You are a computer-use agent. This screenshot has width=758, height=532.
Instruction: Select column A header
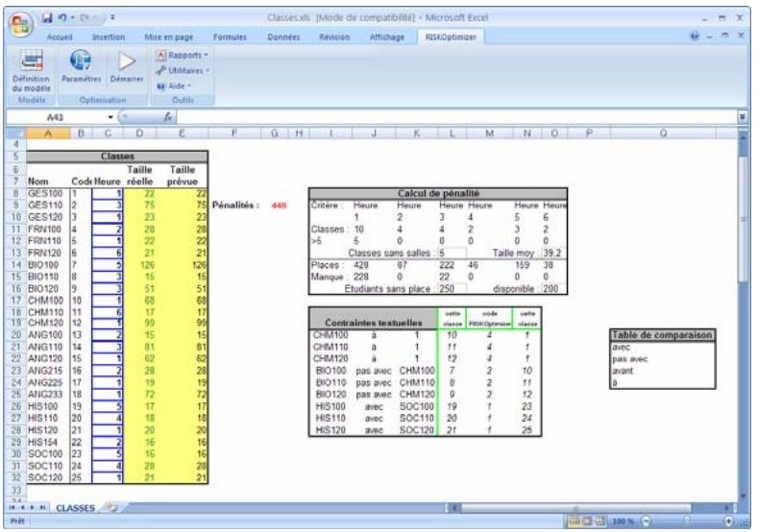click(x=48, y=133)
